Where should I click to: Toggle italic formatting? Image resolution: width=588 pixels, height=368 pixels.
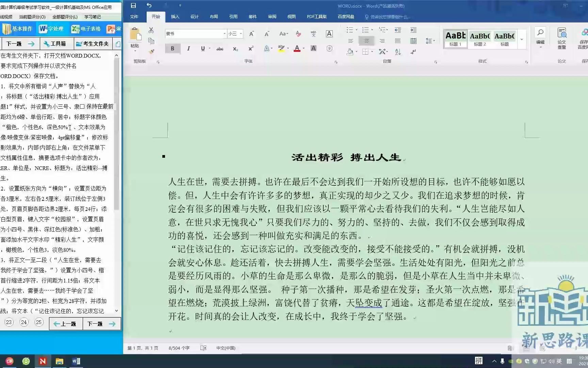coord(189,48)
